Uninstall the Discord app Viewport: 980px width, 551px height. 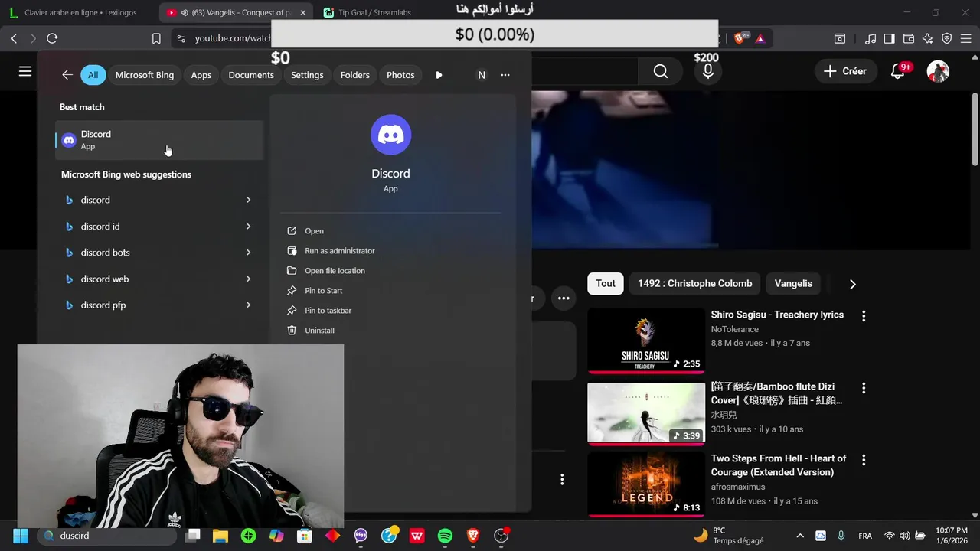tap(319, 331)
